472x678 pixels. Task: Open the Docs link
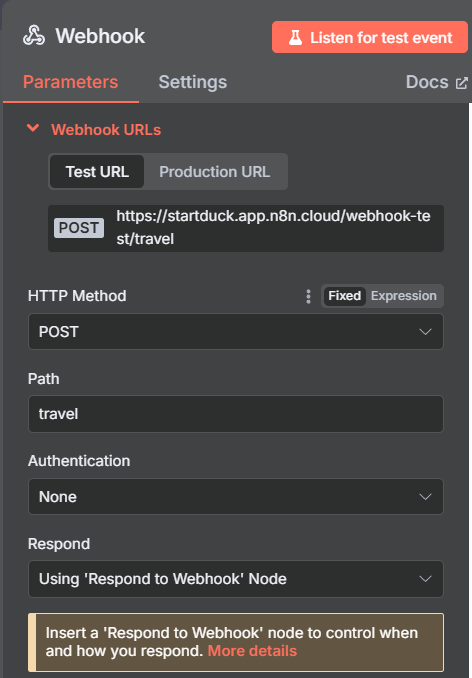click(427, 82)
